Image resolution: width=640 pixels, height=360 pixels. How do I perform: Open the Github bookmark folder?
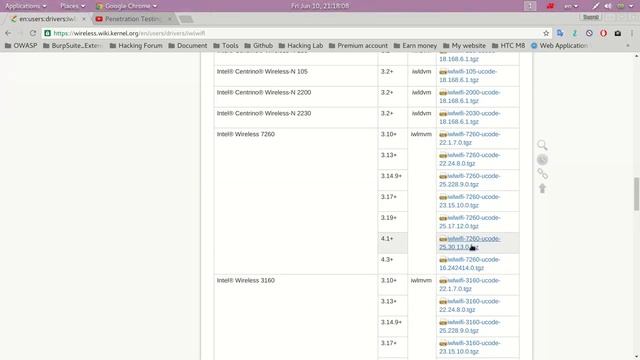click(258, 45)
